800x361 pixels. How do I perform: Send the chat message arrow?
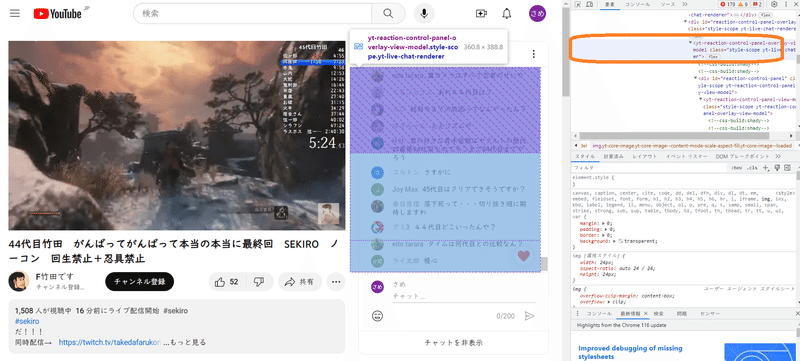tap(530, 316)
